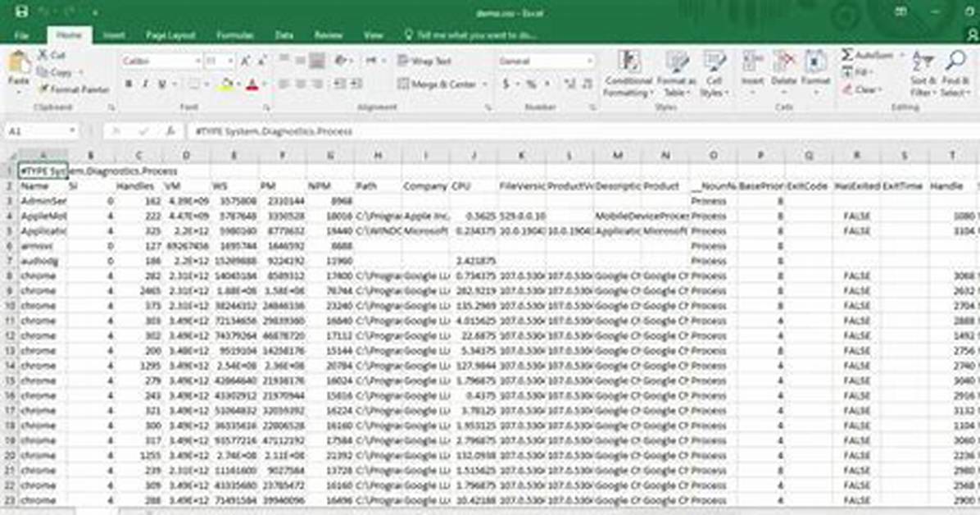The height and width of the screenshot is (515, 980).
Task: Open the File menu
Action: 21,35
